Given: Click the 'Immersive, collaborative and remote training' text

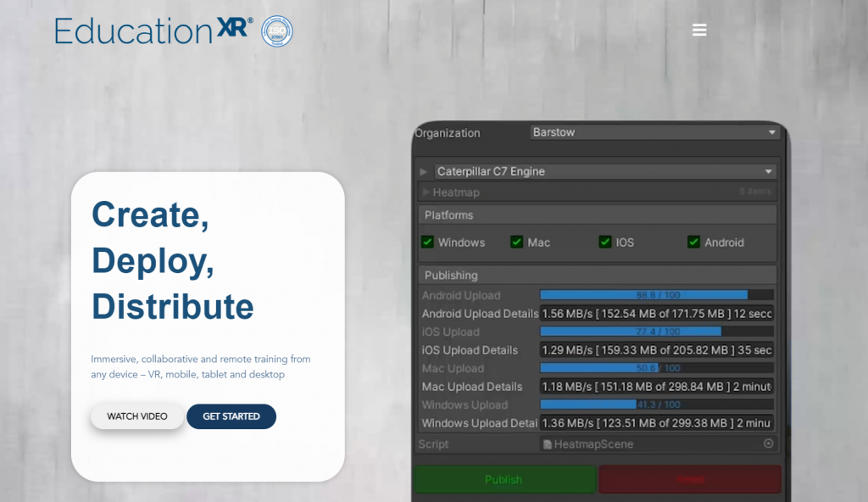Looking at the screenshot, I should point(200,366).
